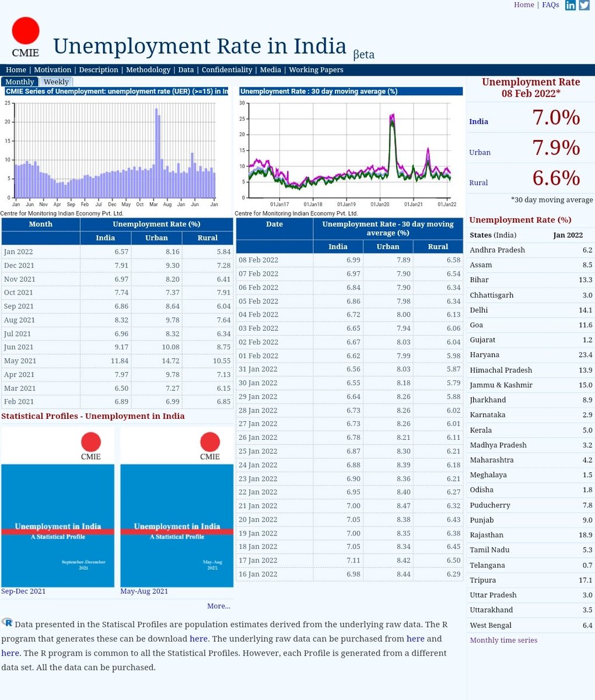Click the Haryana state row

[x=531, y=355]
